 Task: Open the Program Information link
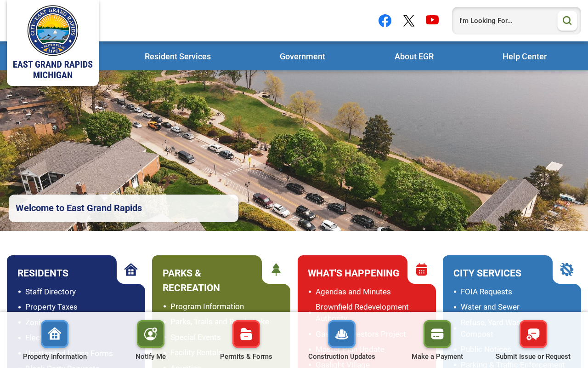[207, 306]
